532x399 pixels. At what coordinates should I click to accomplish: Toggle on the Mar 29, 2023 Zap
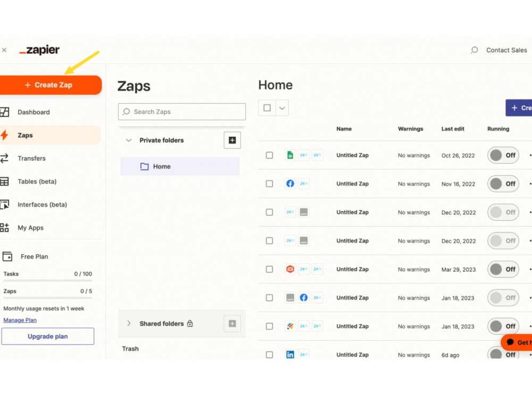(503, 269)
